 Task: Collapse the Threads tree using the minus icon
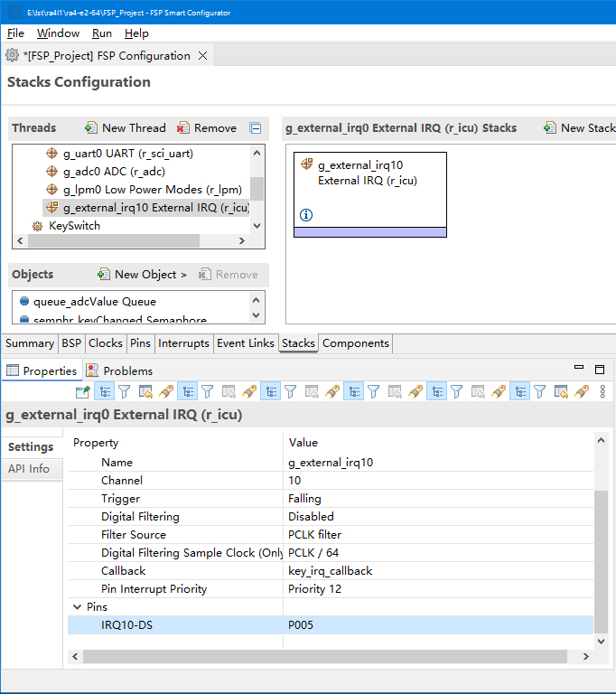[256, 128]
